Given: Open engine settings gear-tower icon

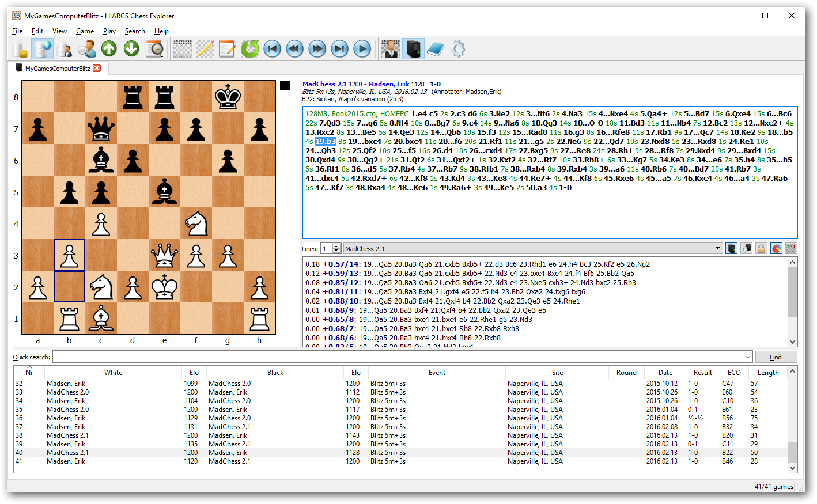Looking at the screenshot, I should [746, 248].
